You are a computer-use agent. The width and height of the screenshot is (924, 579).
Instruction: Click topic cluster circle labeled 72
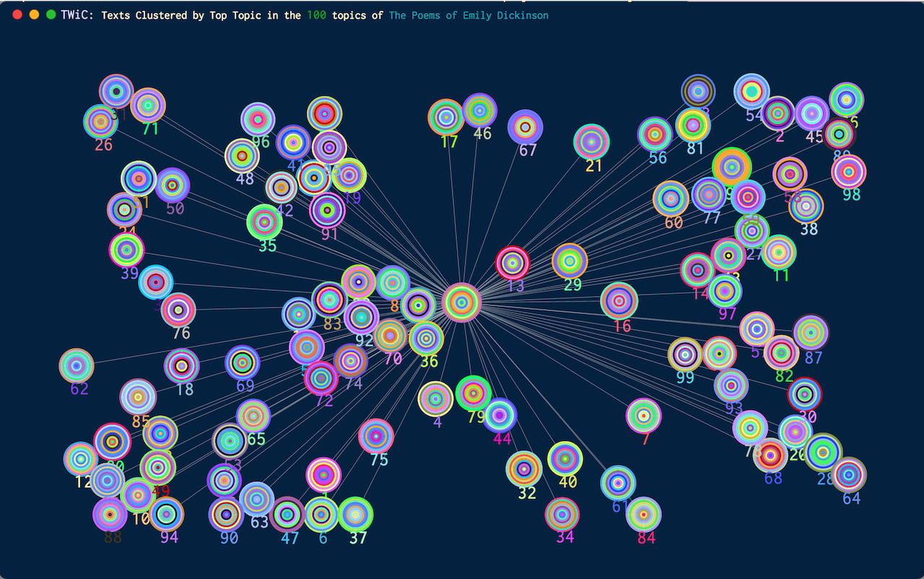coord(321,378)
